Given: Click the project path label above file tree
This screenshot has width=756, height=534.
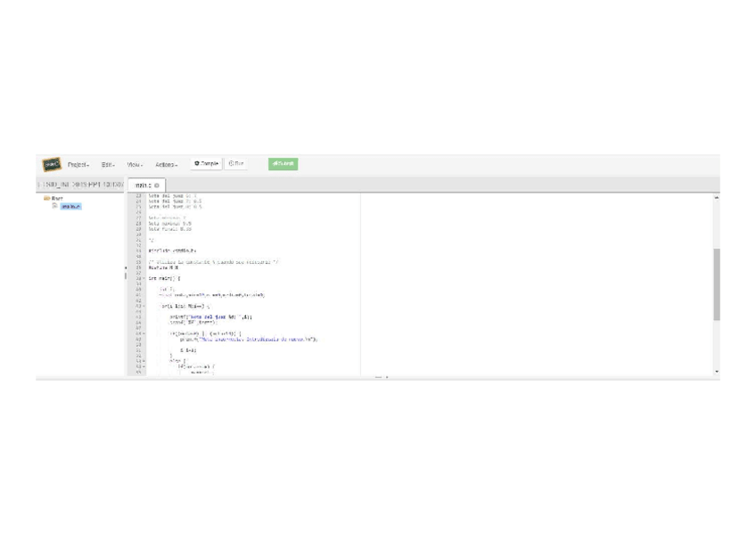Looking at the screenshot, I should pyautogui.click(x=80, y=185).
